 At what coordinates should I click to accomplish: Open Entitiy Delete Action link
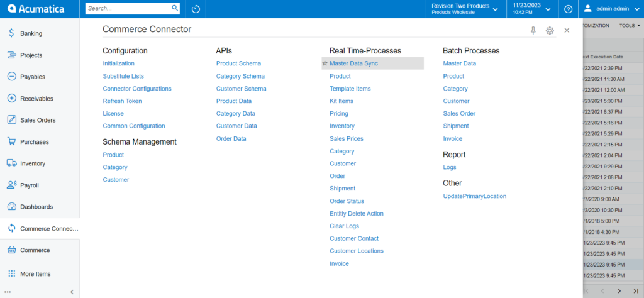(x=357, y=214)
